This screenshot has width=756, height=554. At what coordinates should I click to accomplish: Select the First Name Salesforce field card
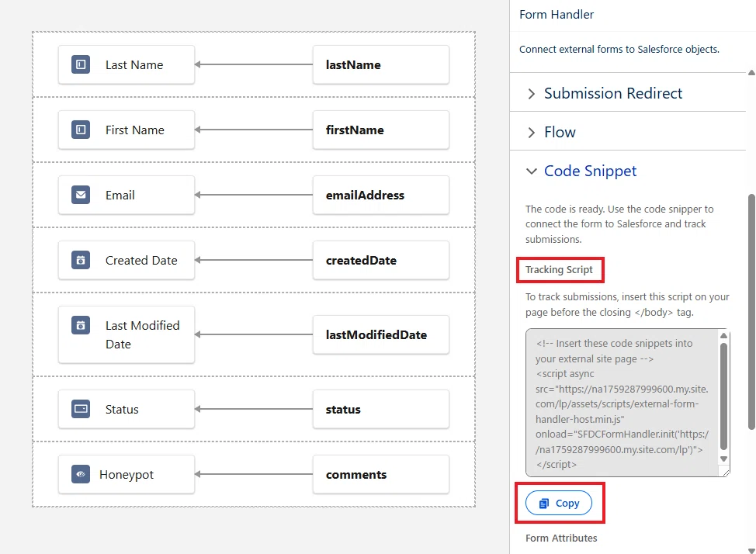127,130
